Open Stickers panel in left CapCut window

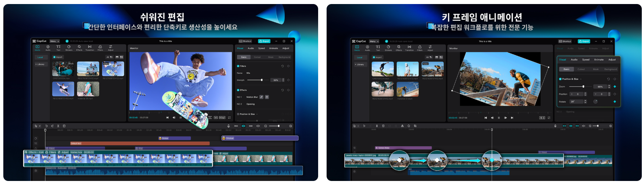(69, 48)
